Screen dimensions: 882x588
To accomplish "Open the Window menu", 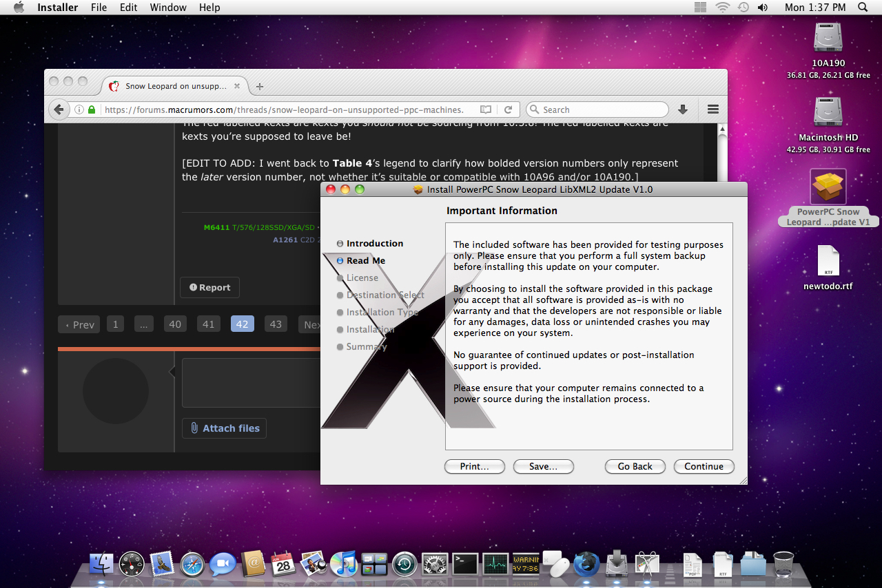I will [168, 8].
